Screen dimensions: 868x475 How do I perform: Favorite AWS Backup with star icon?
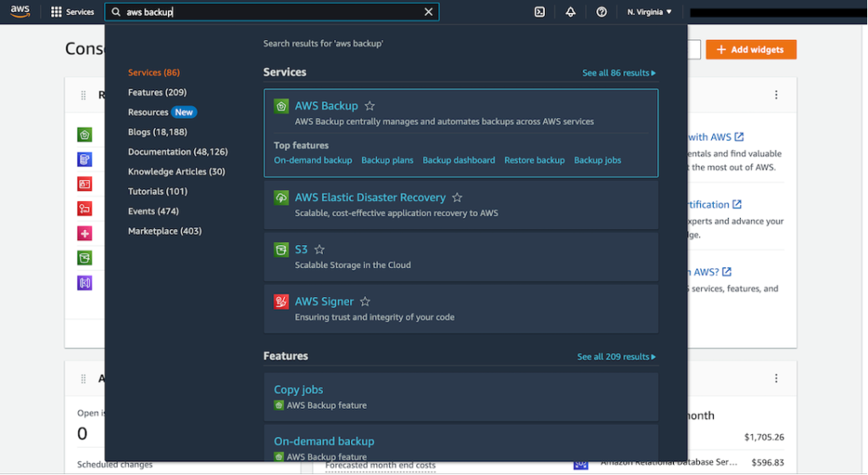tap(370, 106)
